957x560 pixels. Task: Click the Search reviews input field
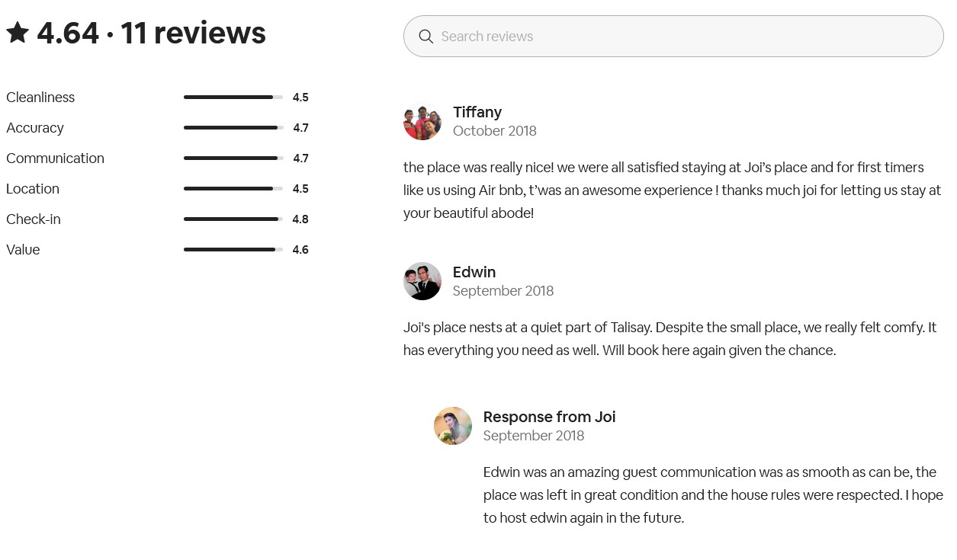click(x=686, y=37)
